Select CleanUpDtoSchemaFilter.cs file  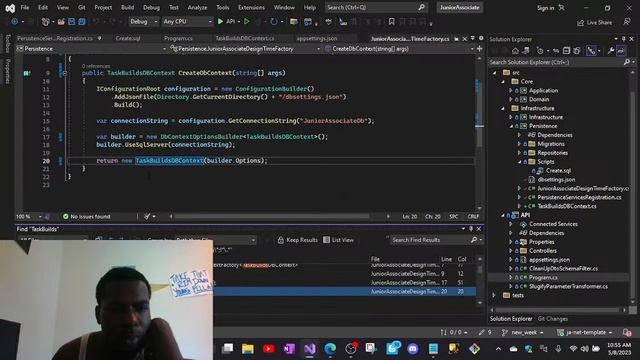pyautogui.click(x=563, y=269)
